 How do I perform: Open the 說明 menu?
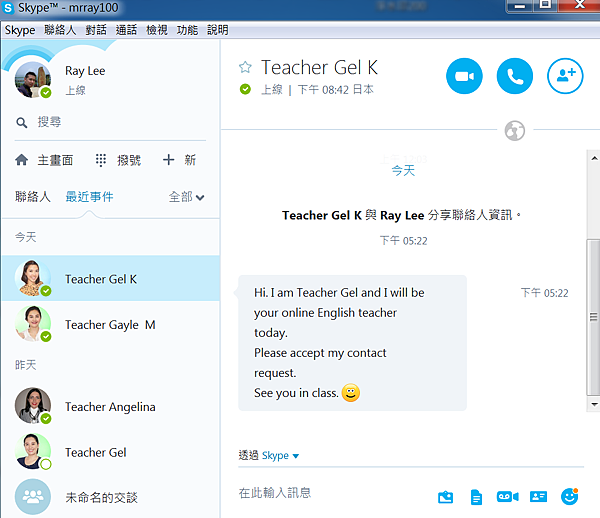[218, 30]
